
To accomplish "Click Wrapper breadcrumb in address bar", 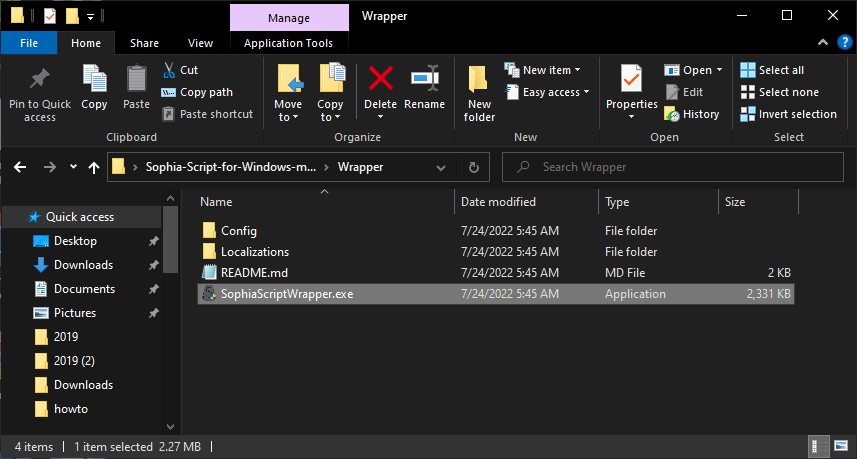I will [360, 167].
